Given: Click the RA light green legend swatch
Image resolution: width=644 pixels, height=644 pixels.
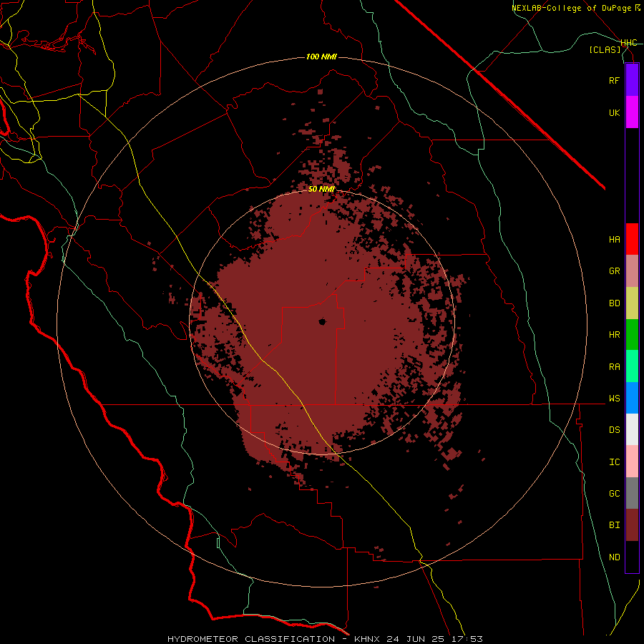Looking at the screenshot, I should click(632, 366).
